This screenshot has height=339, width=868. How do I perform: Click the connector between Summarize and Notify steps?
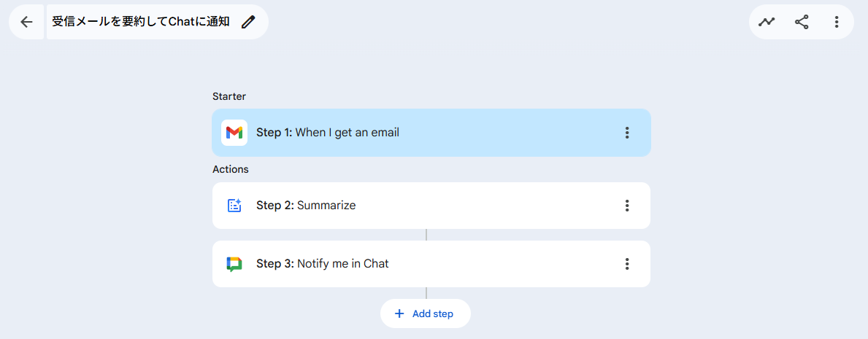point(426,235)
